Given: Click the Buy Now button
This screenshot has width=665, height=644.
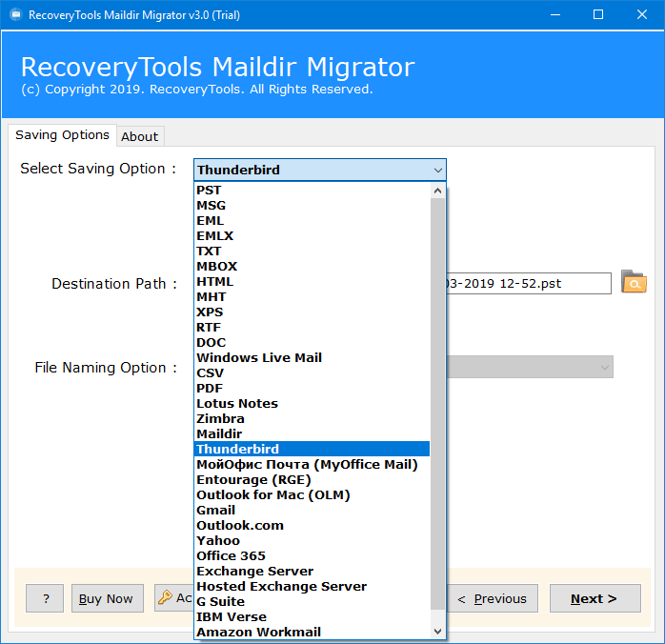Looking at the screenshot, I should 108,598.
